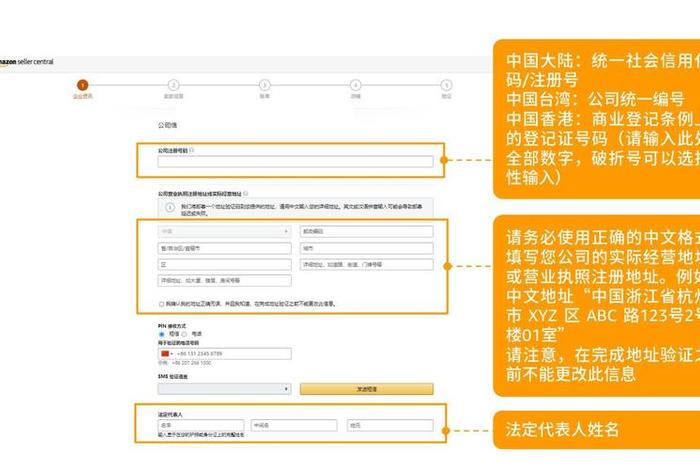Click the legal representative middle name field
The image size is (700, 470).
294,425
